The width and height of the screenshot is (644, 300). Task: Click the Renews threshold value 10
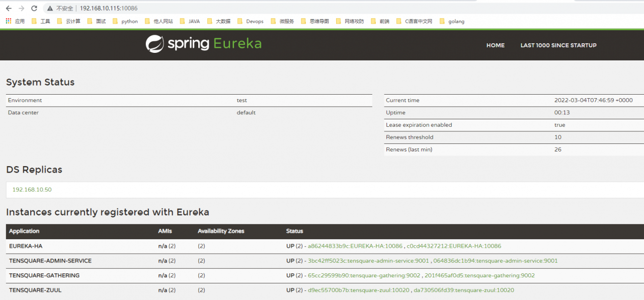pyautogui.click(x=558, y=137)
